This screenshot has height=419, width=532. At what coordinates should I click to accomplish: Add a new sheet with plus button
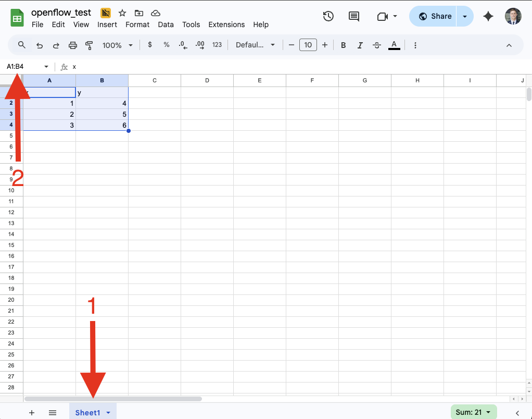click(x=32, y=412)
